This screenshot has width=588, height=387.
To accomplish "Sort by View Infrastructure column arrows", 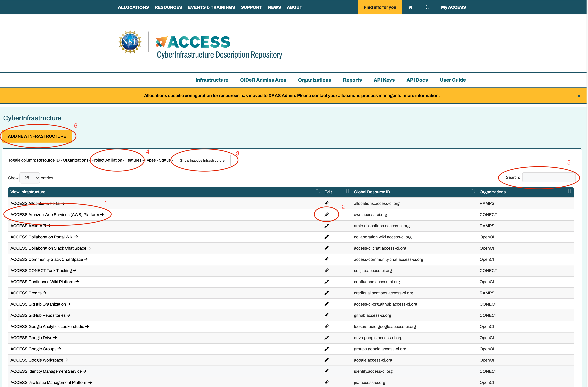I will [318, 191].
